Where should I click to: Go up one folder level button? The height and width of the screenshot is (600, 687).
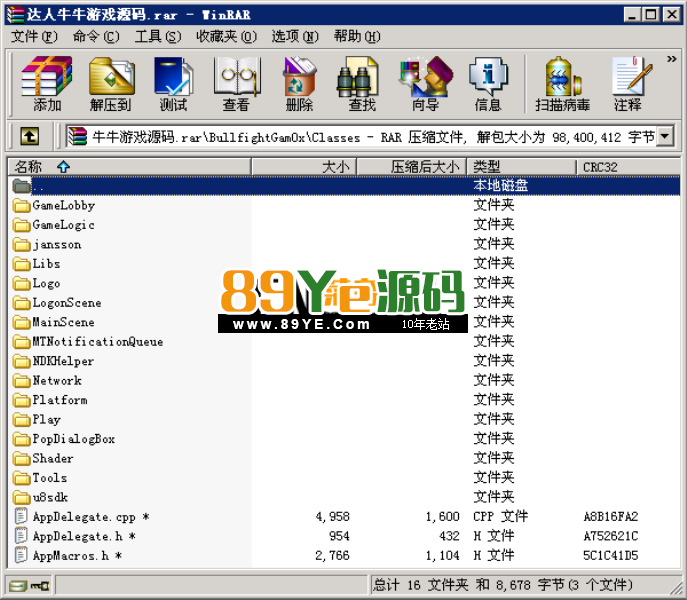[x=30, y=136]
